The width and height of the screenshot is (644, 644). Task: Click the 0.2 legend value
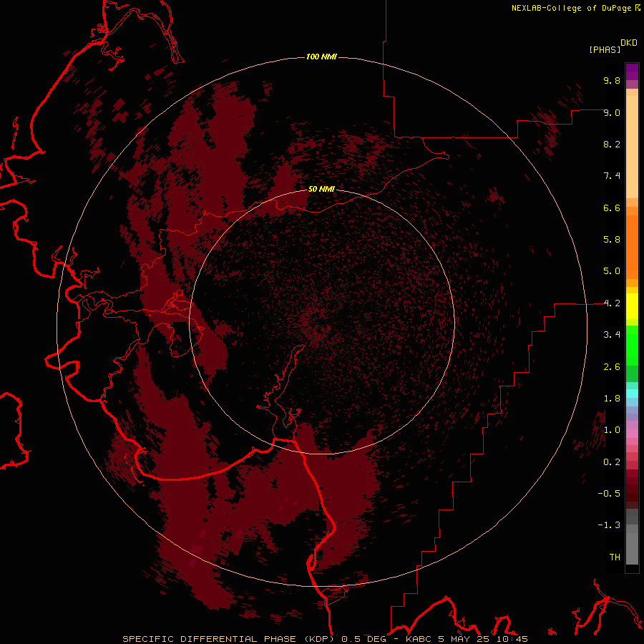tap(612, 462)
